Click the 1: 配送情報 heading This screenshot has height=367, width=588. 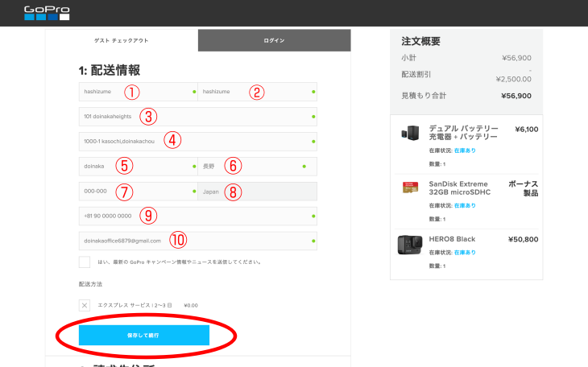coord(110,70)
